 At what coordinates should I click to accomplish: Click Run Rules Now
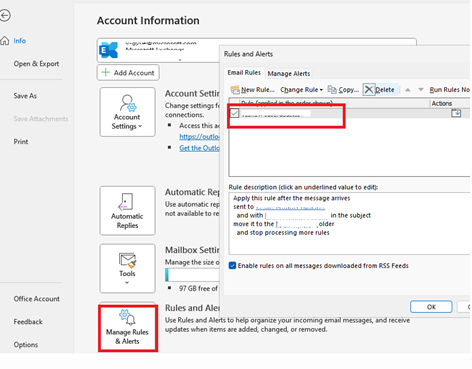(449, 90)
